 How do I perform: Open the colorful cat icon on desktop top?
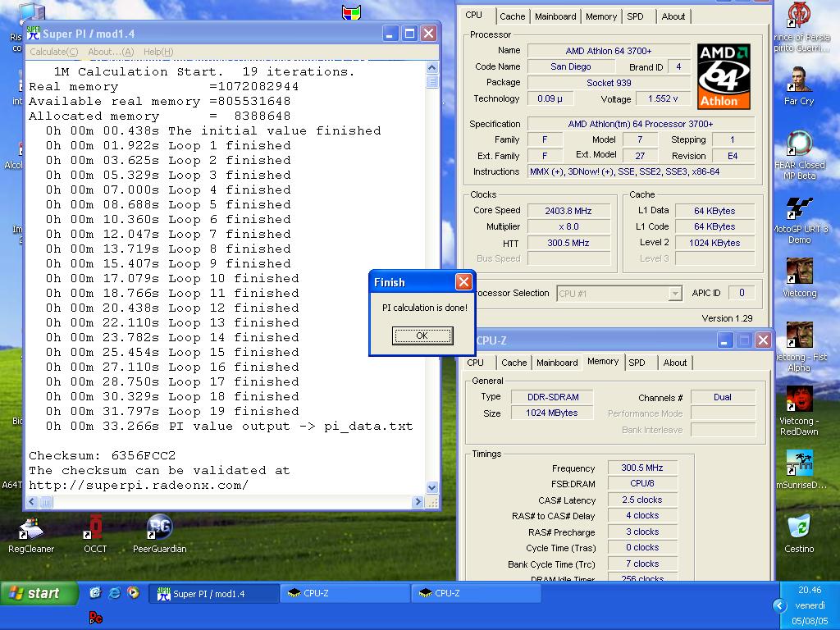[351, 13]
